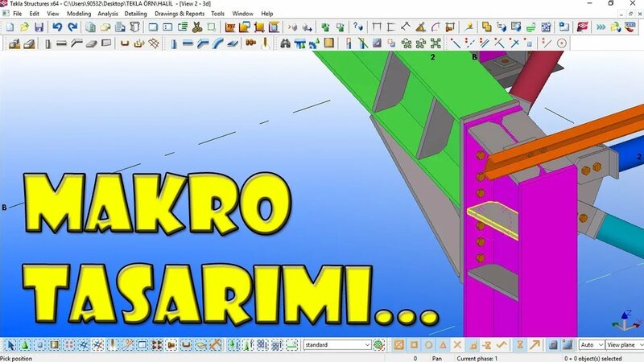Select the concrete column tool
644x362 pixels.
pyautogui.click(x=47, y=43)
